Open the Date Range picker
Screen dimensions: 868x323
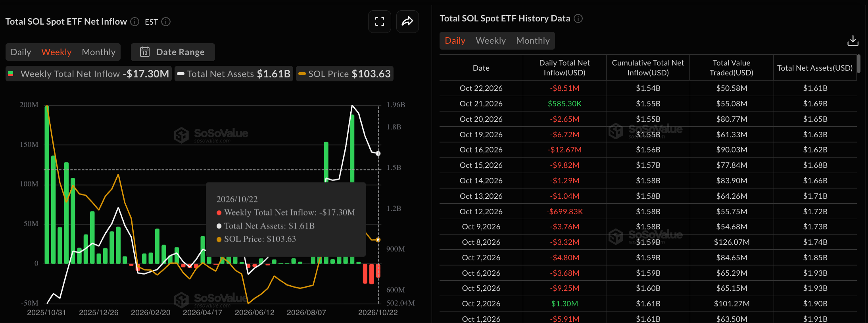click(x=173, y=52)
